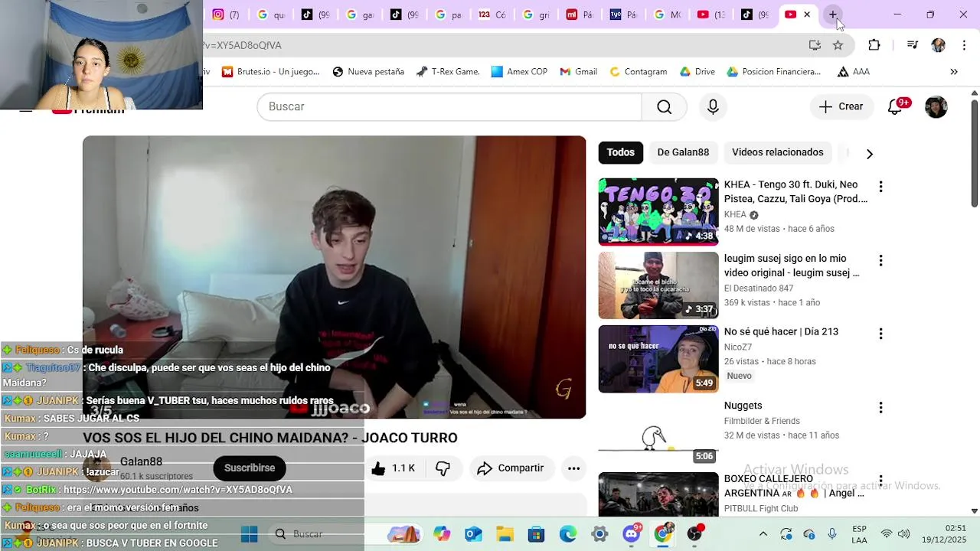The image size is (980, 551).
Task: Open the Drive bookmark
Action: (x=697, y=72)
